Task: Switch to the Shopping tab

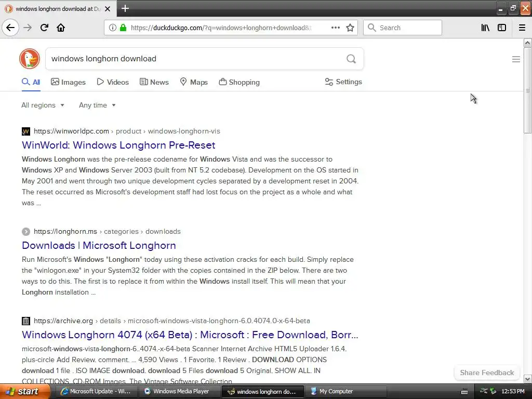Action: tap(239, 82)
